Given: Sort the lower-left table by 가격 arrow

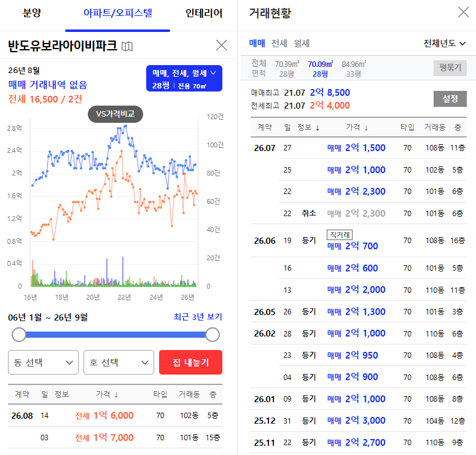Looking at the screenshot, I should coord(116,395).
